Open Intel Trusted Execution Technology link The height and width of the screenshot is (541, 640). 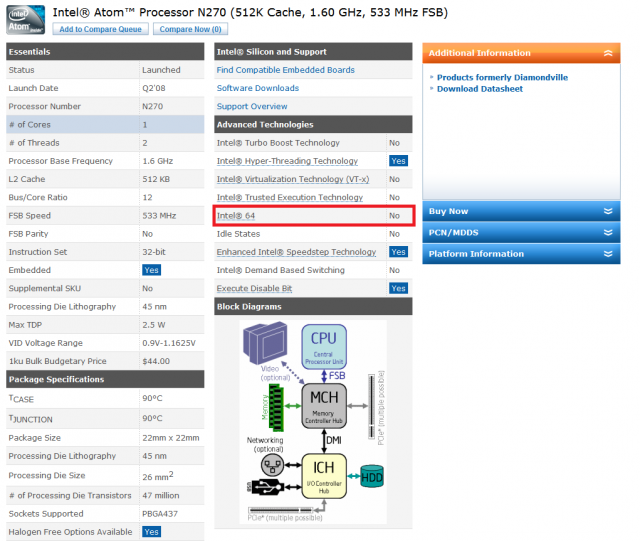[289, 197]
